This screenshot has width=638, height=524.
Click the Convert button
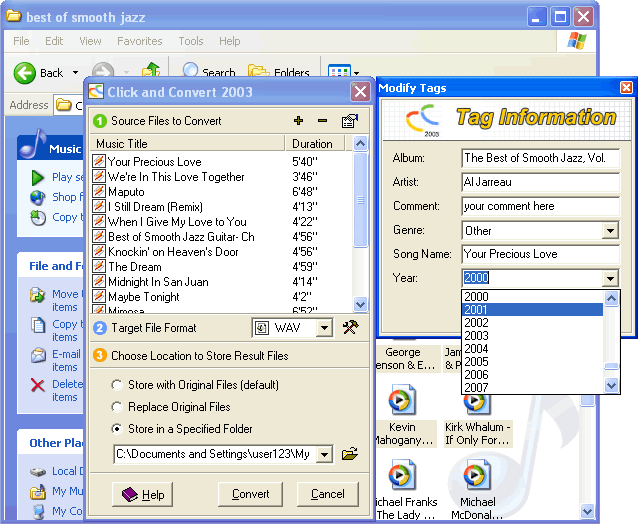click(x=250, y=494)
